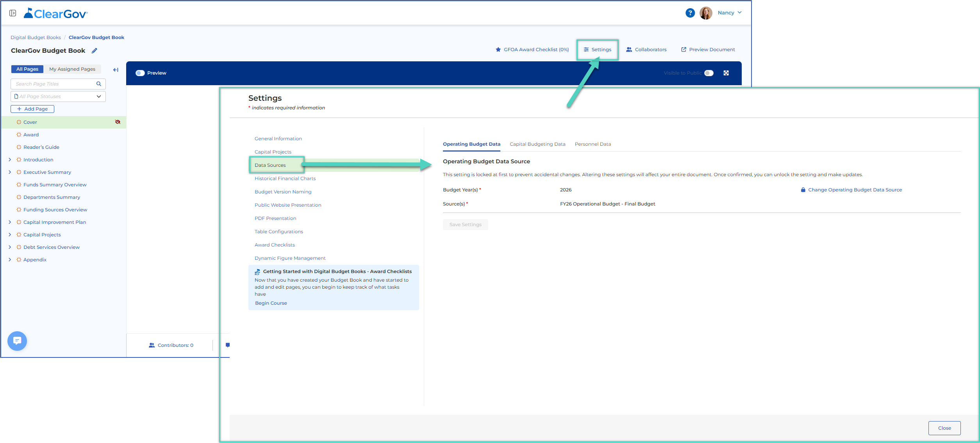Select Data Sources in settings
The width and height of the screenshot is (980, 443).
(270, 165)
